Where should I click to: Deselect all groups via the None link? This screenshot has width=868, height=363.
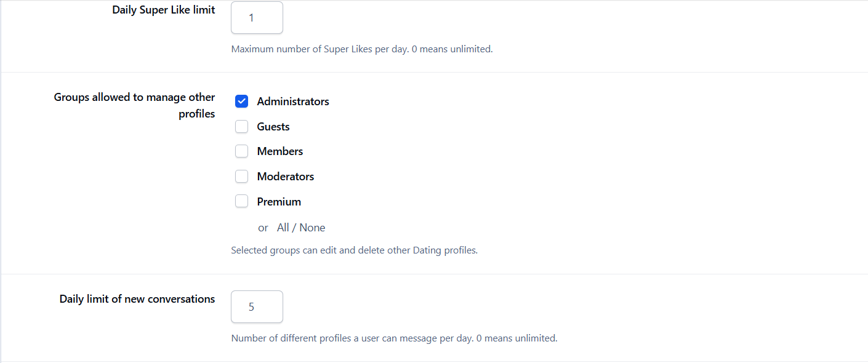pyautogui.click(x=312, y=228)
